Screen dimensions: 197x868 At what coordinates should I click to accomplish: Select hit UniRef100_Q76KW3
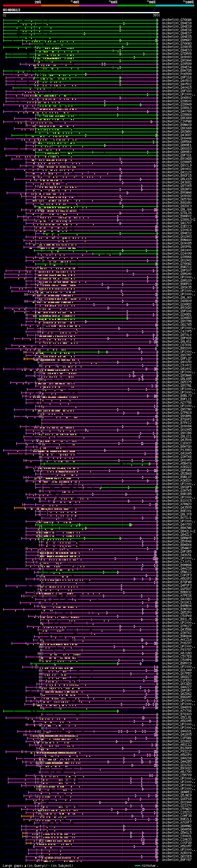click(x=177, y=43)
